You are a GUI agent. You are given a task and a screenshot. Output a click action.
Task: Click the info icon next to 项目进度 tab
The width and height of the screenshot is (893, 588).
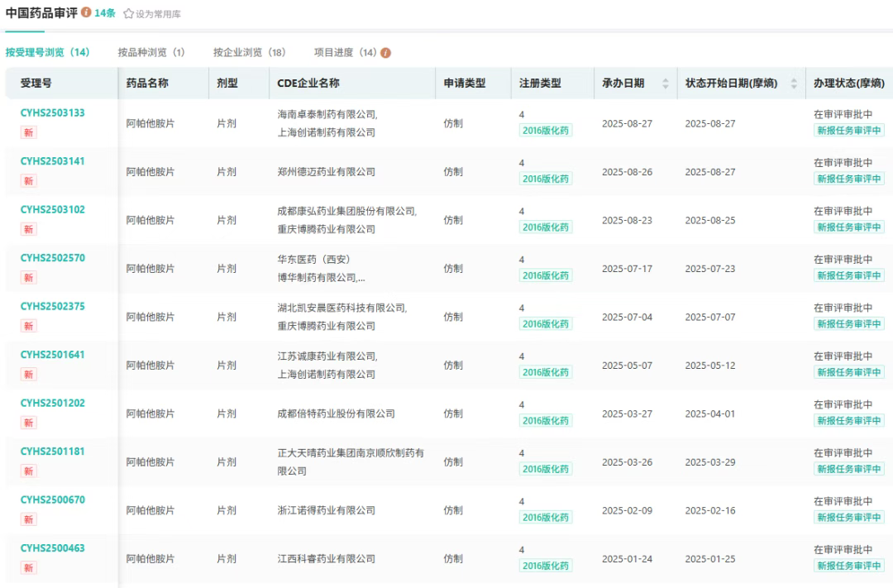coord(385,53)
